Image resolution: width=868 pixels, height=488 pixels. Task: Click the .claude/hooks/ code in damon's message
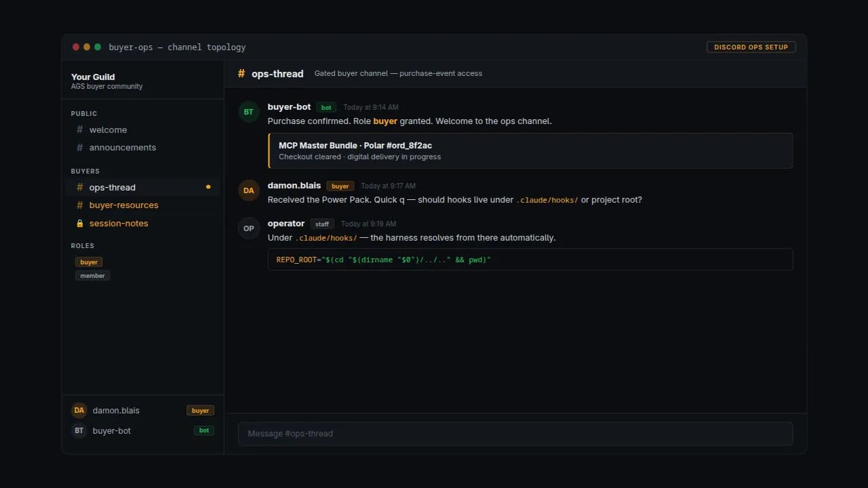pyautogui.click(x=547, y=201)
